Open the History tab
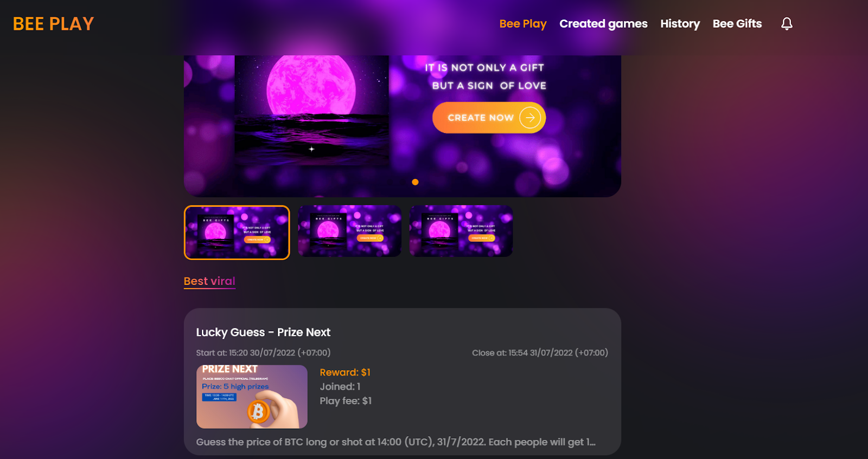The height and width of the screenshot is (459, 868). tap(680, 24)
